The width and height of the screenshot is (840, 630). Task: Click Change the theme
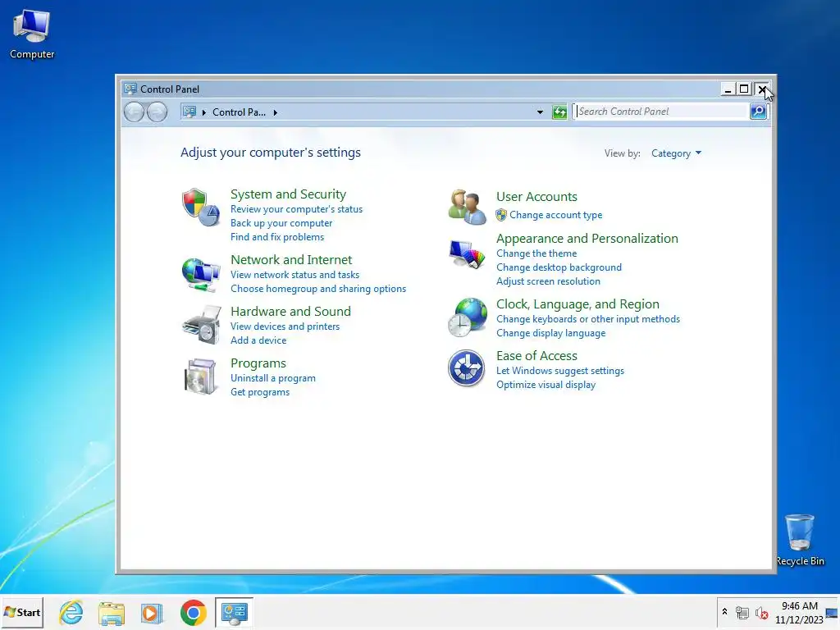(x=536, y=253)
